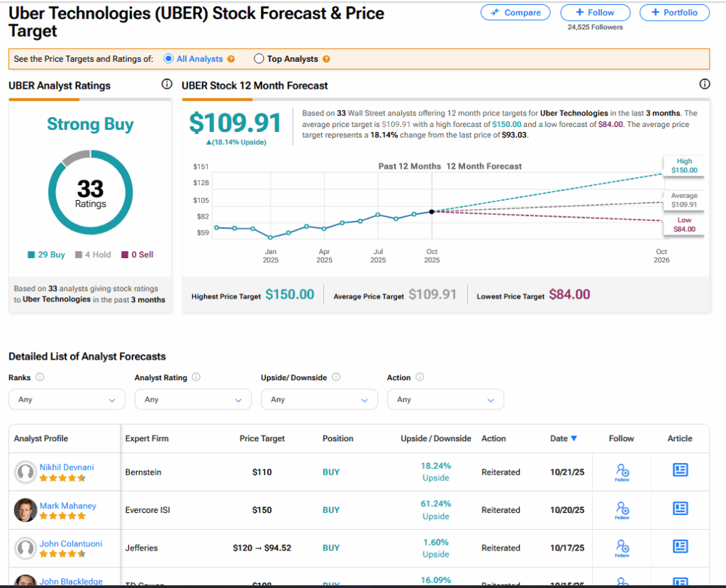The image size is (726, 588).
Task: Click the Price Target column header
Action: (262, 438)
